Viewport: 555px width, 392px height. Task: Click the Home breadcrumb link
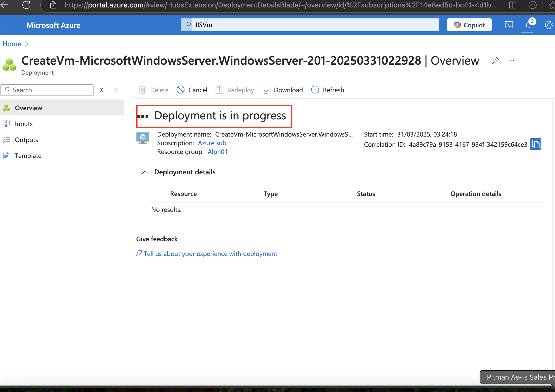pos(12,44)
